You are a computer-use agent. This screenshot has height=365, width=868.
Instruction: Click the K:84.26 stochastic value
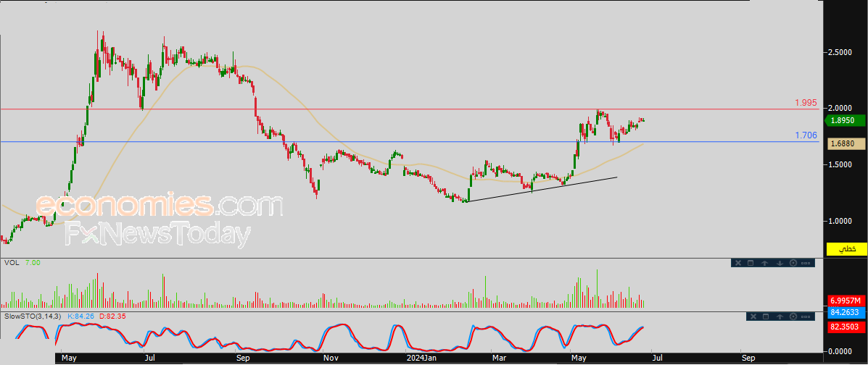pyautogui.click(x=81, y=316)
